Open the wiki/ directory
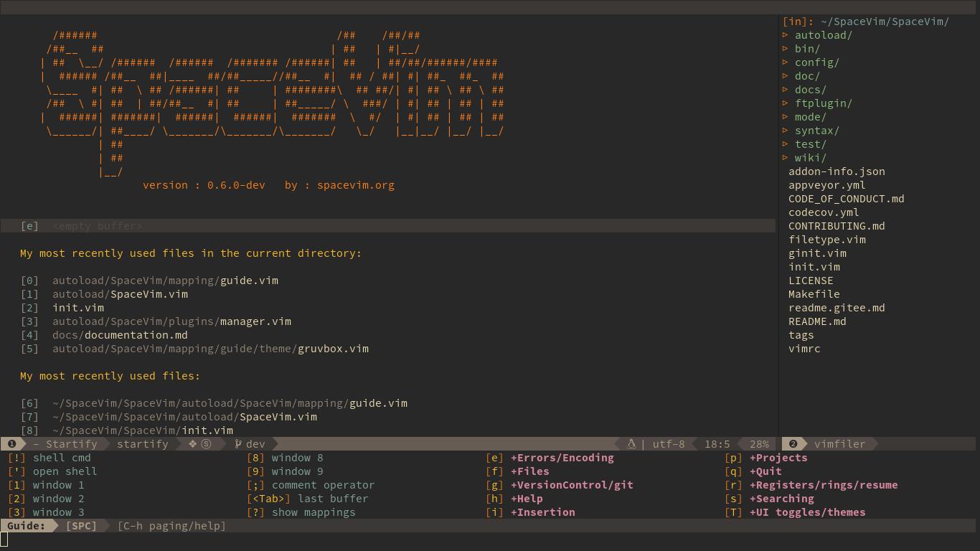 tap(810, 158)
